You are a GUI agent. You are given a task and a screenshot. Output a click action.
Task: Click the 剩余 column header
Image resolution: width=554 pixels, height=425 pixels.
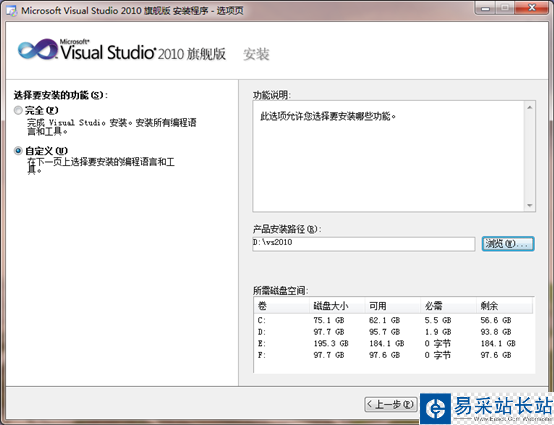point(504,306)
